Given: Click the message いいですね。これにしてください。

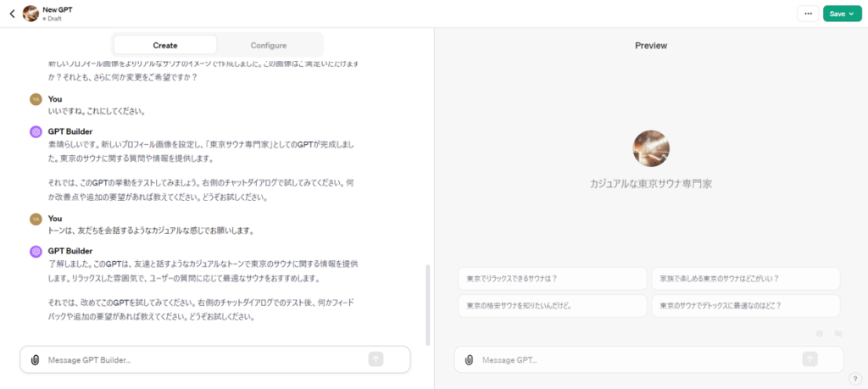Looking at the screenshot, I should click(97, 111).
